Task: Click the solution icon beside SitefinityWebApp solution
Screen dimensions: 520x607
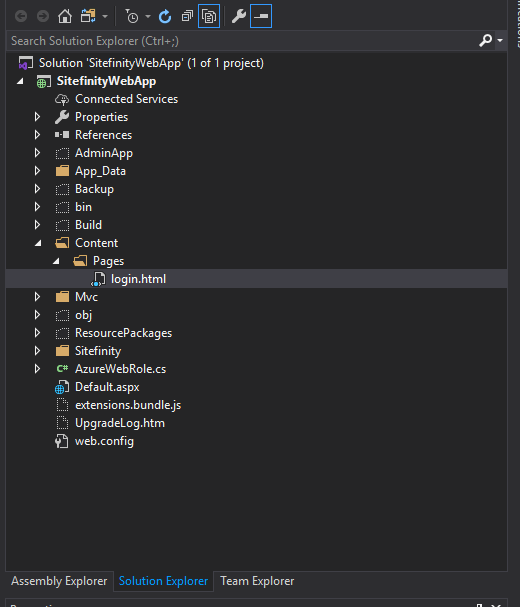Action: click(x=26, y=63)
